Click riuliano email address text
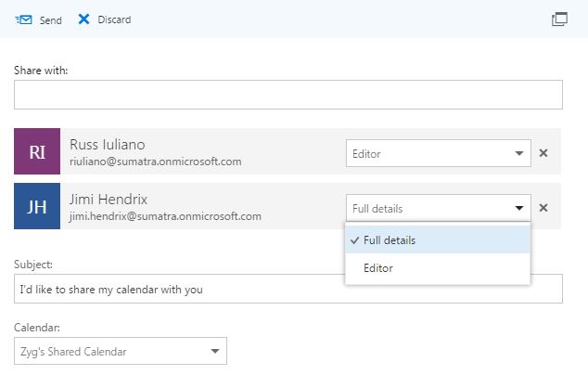588x388 pixels. pos(155,162)
